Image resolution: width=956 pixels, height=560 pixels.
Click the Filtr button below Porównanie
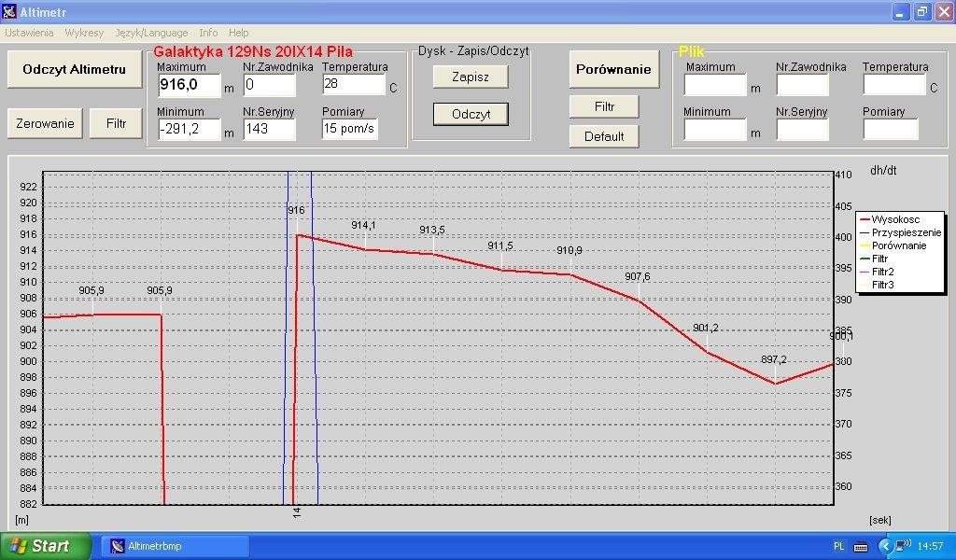(x=604, y=106)
